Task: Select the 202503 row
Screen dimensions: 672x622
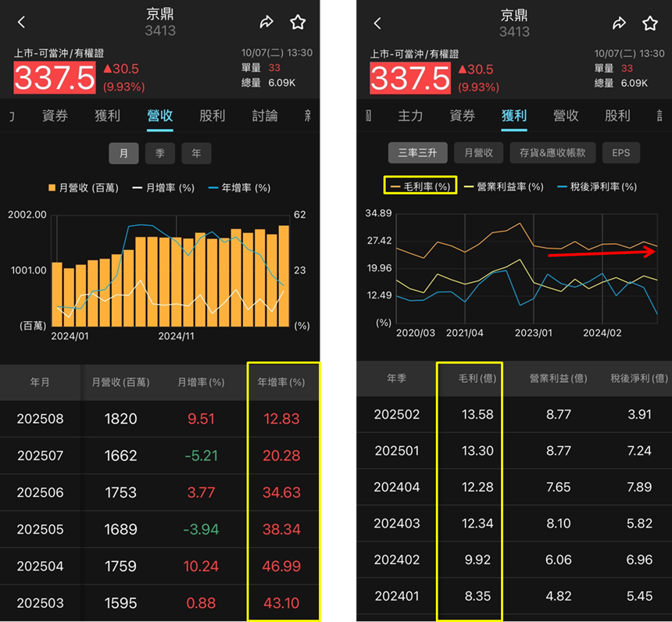Action: point(160,603)
